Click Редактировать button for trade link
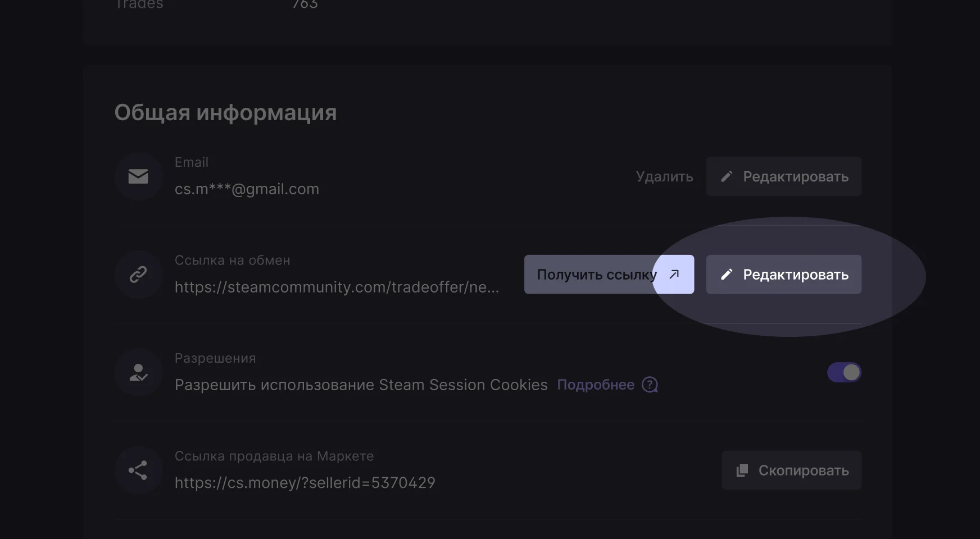This screenshot has width=980, height=539. click(x=784, y=274)
